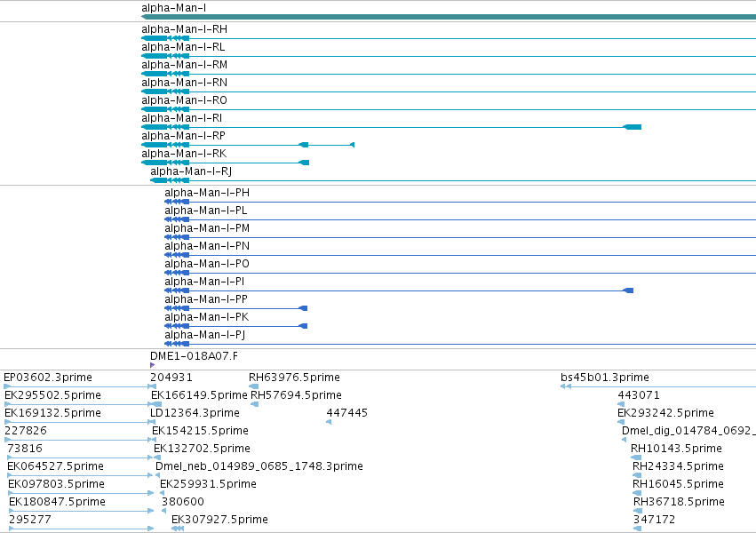The width and height of the screenshot is (756, 533).
Task: Select the alpha-Man-I-RP transcript label
Action: [183, 137]
